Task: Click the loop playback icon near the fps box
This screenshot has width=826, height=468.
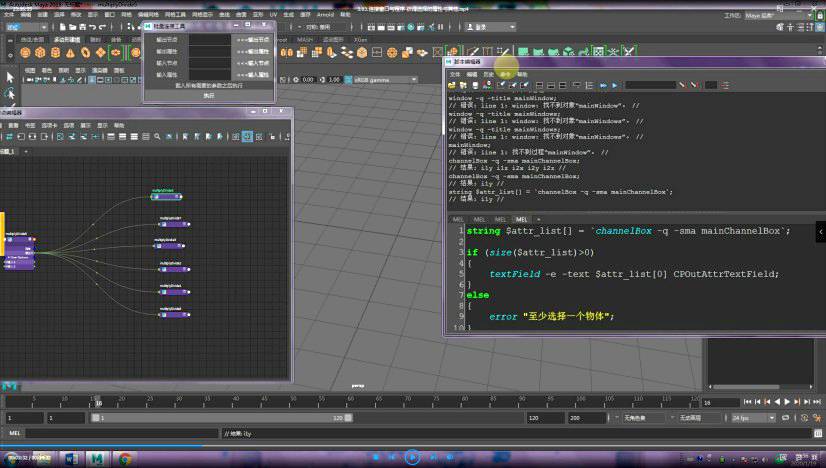Action: [785, 417]
